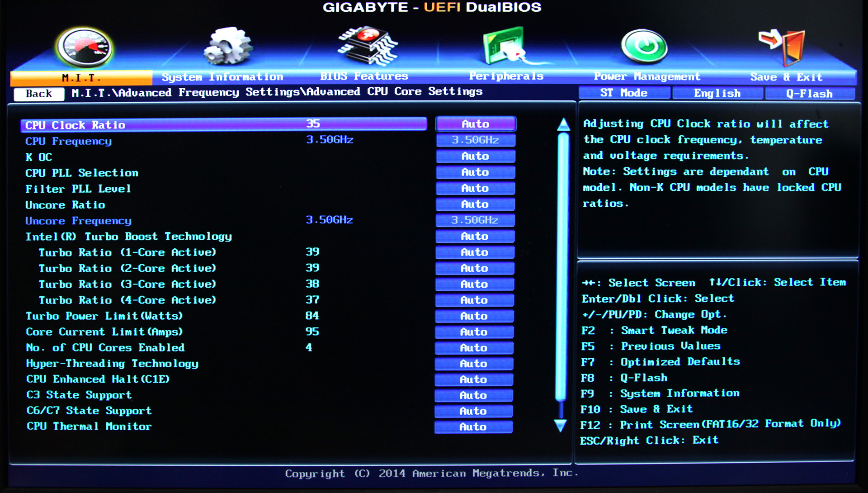Select the CPU Clock Ratio row
Screen dimensions: 868x493
pos(224,124)
